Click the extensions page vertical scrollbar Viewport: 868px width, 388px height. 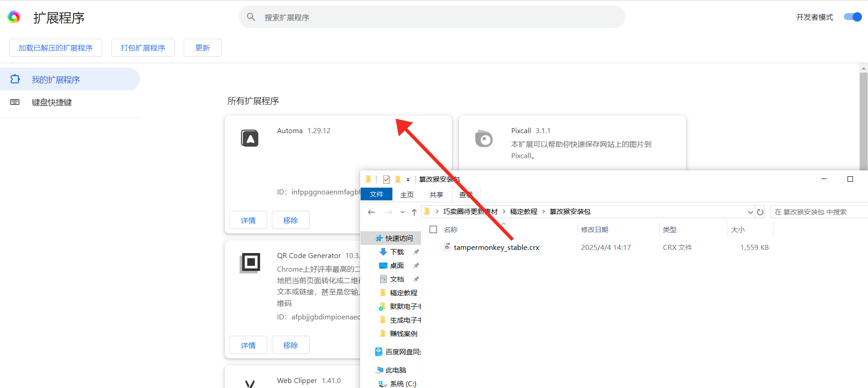[863, 123]
